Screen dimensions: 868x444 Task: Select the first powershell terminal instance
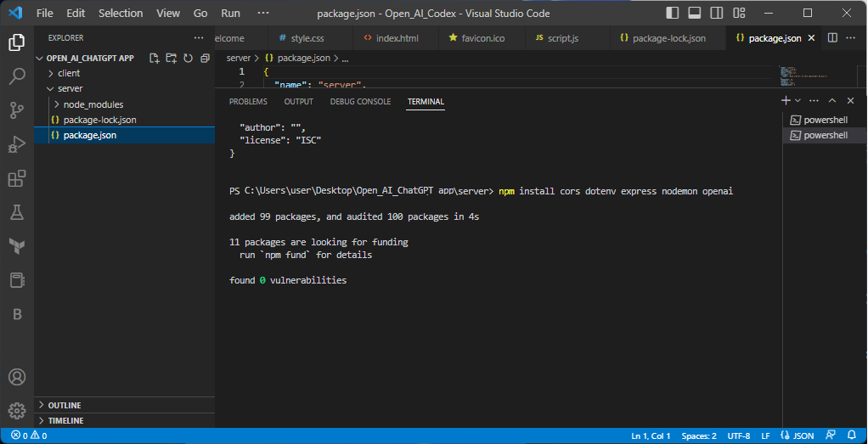point(825,120)
